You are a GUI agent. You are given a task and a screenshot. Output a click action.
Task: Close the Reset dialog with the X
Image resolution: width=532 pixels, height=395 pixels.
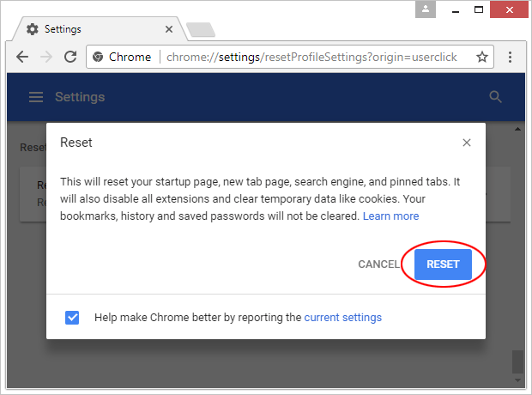coord(467,143)
